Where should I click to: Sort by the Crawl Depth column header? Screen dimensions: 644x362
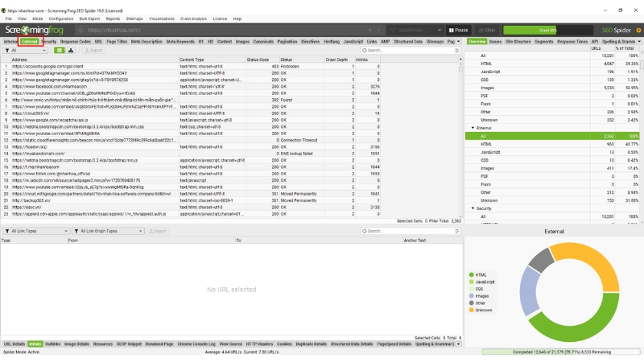(x=340, y=60)
